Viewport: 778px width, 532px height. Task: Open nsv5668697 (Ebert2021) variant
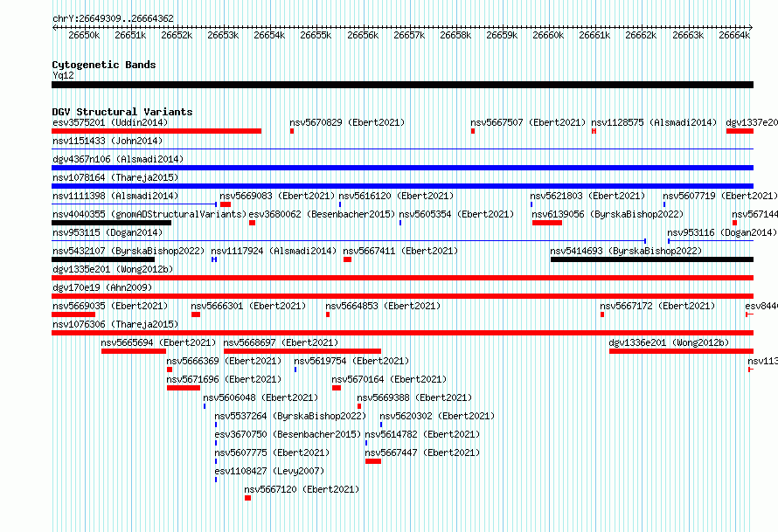click(x=281, y=342)
